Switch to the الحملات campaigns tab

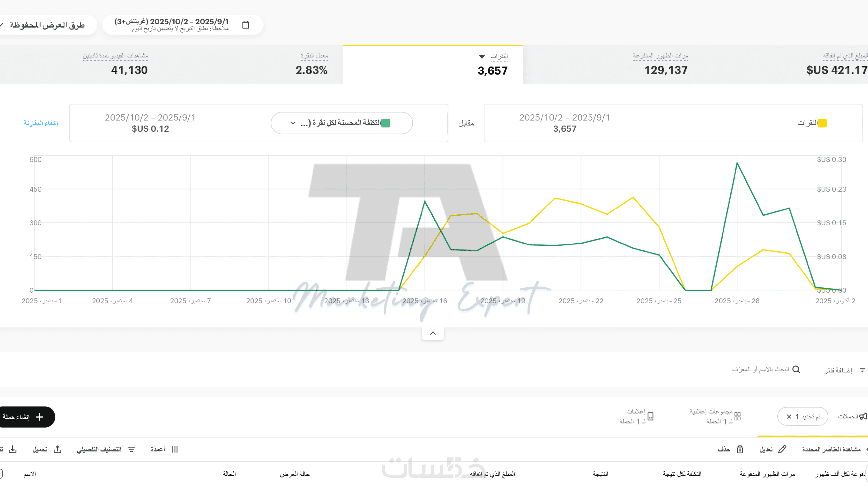853,417
